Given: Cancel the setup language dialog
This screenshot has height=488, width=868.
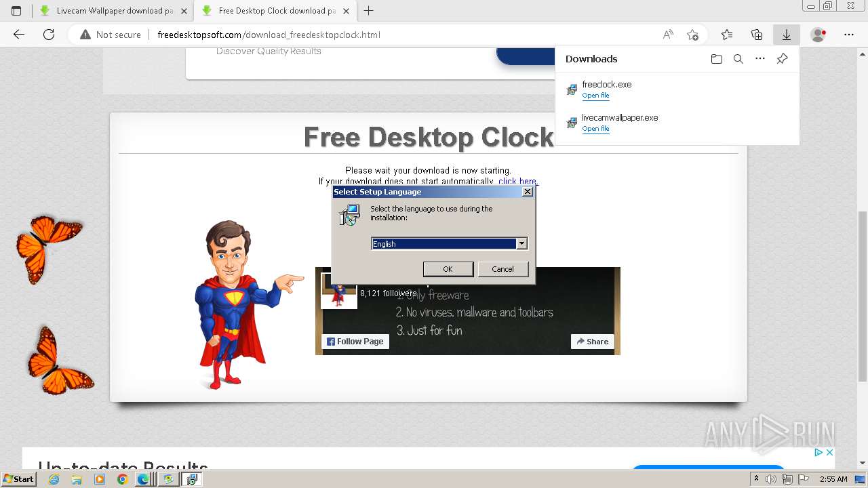Looking at the screenshot, I should pyautogui.click(x=502, y=269).
